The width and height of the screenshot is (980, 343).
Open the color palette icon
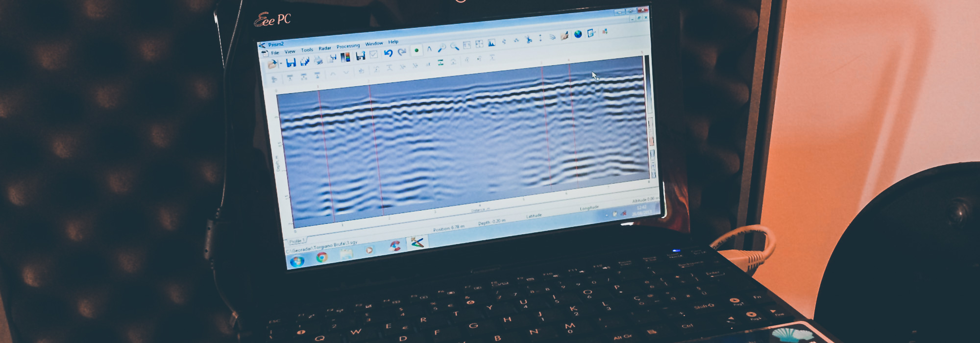[x=345, y=57]
